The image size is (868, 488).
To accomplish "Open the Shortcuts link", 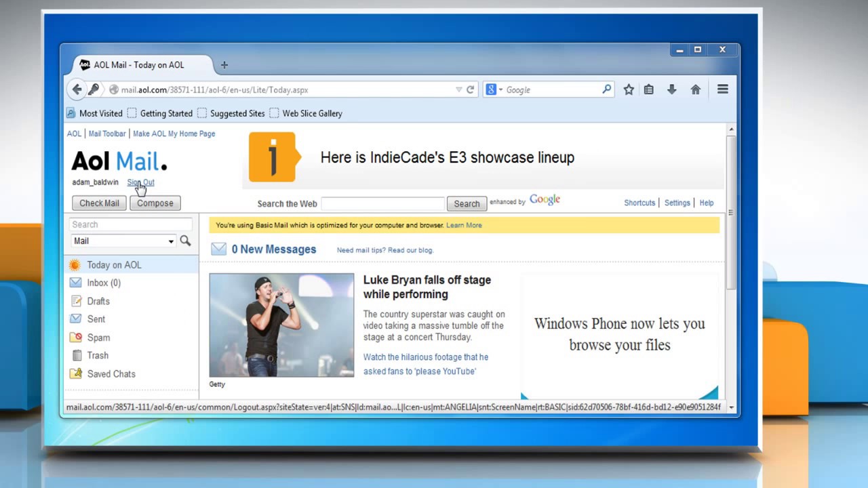I will tap(639, 203).
